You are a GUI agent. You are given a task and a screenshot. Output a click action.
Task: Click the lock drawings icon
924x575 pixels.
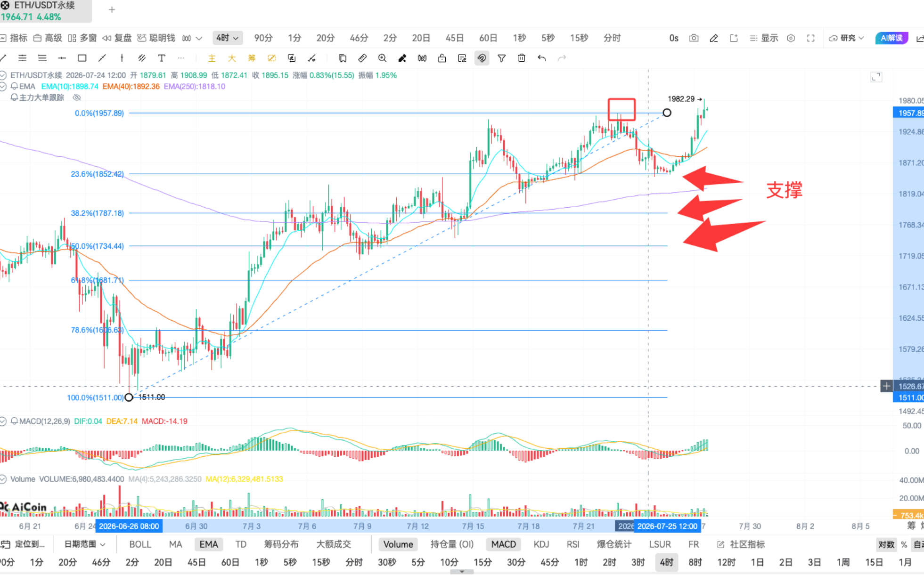point(442,58)
